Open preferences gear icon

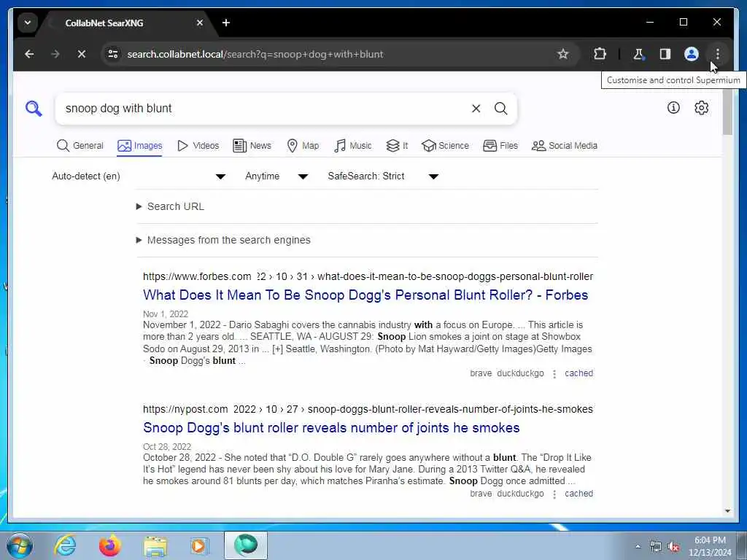(x=701, y=108)
